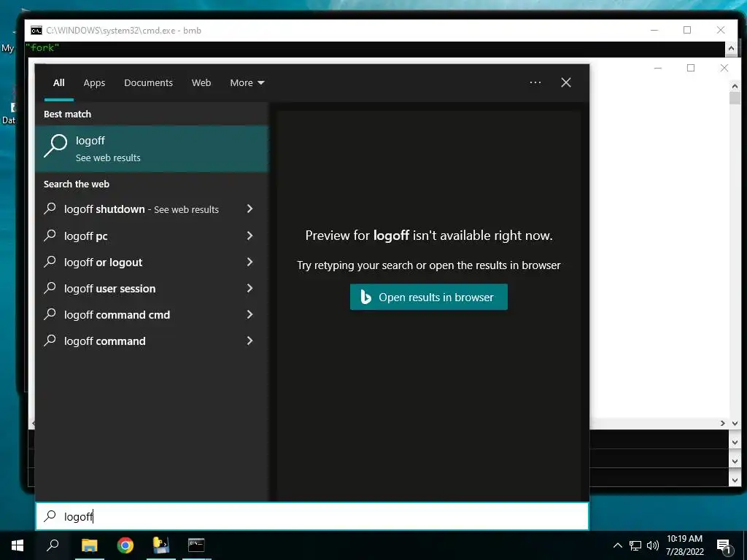Expand the logoff pc chevron arrow
This screenshot has width=747, height=560.
[249, 236]
